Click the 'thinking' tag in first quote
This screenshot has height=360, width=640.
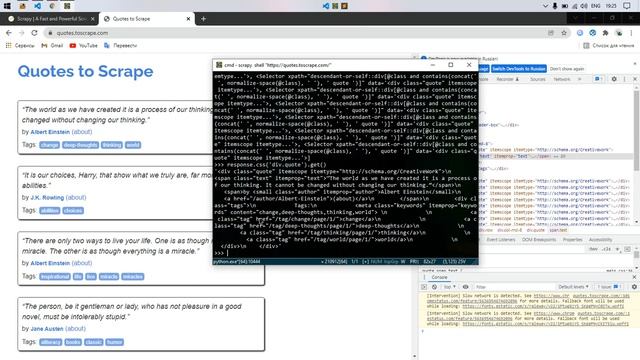tap(112, 145)
